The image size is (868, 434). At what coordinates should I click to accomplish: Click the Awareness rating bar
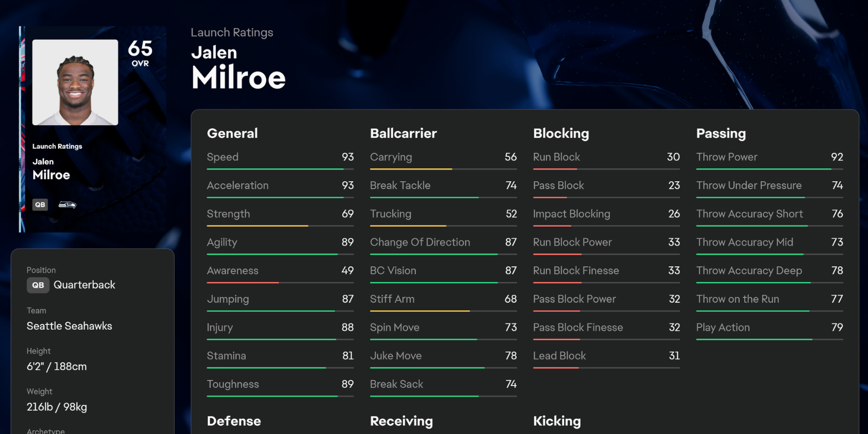[x=280, y=283]
